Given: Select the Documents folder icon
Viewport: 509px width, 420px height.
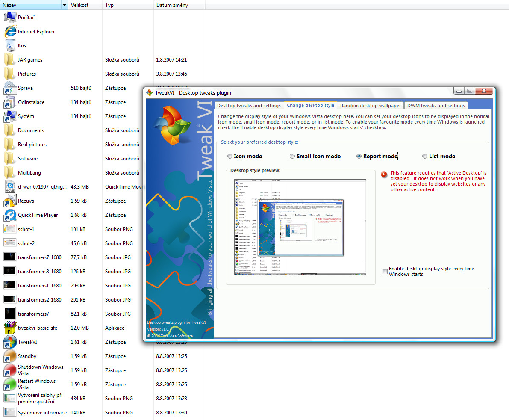Looking at the screenshot, I should (x=10, y=130).
